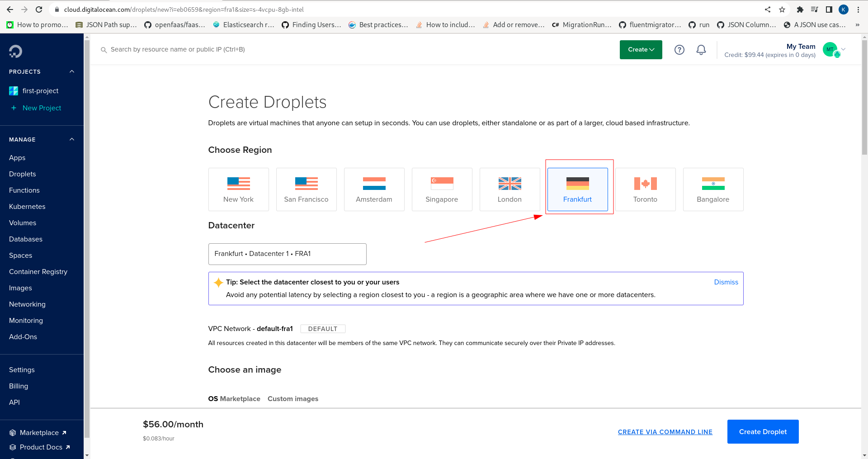Select the Bangalore region

[713, 189]
